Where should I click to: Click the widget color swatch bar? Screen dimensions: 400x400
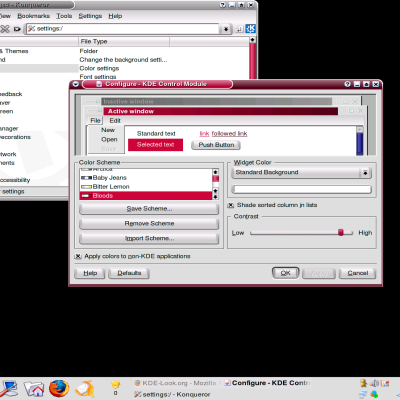pyautogui.click(x=301, y=190)
